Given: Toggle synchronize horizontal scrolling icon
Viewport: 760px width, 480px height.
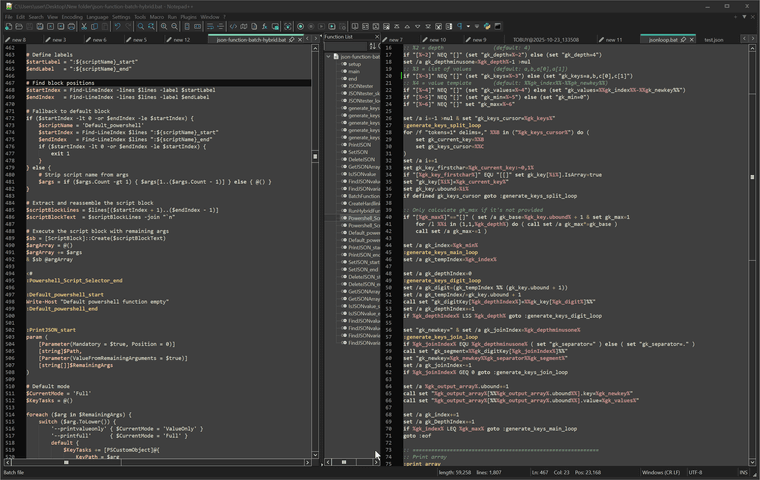Looking at the screenshot, I should pyautogui.click(x=198, y=27).
